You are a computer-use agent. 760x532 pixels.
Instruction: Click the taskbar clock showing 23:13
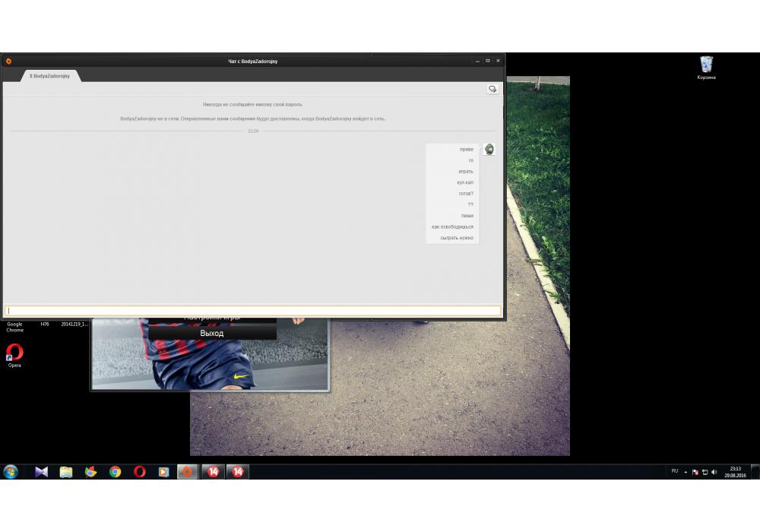pos(735,472)
